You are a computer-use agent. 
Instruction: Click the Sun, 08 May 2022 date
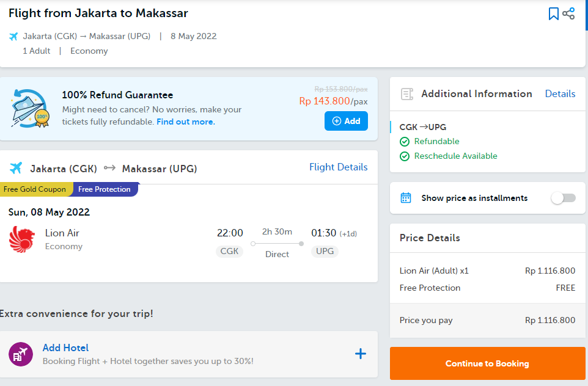pyautogui.click(x=49, y=212)
